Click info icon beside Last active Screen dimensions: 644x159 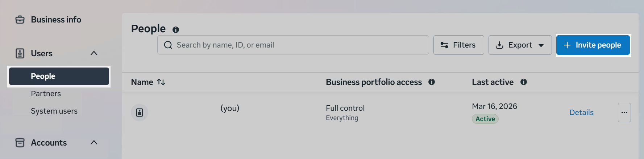click(x=524, y=82)
